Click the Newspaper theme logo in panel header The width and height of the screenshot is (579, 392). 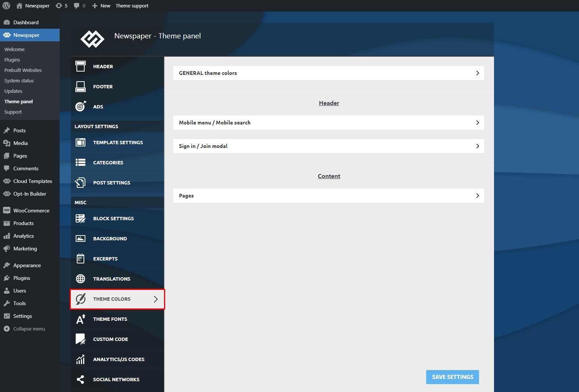click(92, 39)
